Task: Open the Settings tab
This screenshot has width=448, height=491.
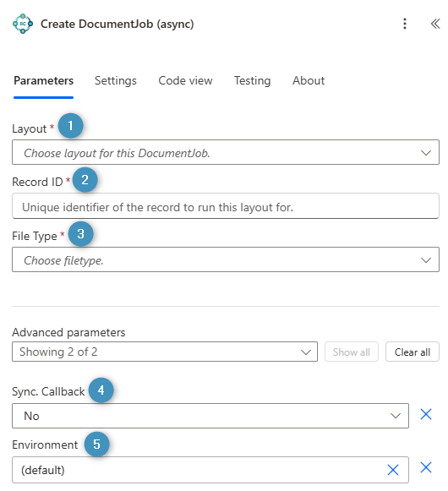Action: click(x=116, y=81)
